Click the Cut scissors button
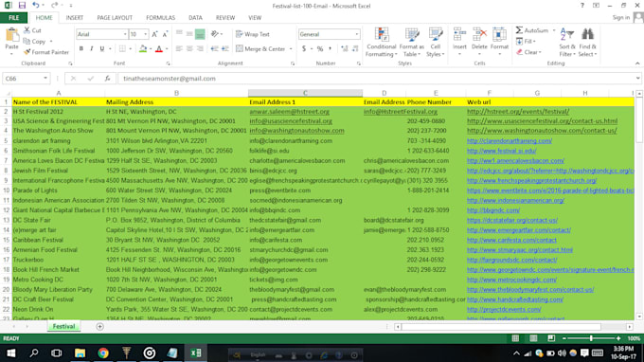The height and width of the screenshot is (362, 644). pyautogui.click(x=32, y=30)
